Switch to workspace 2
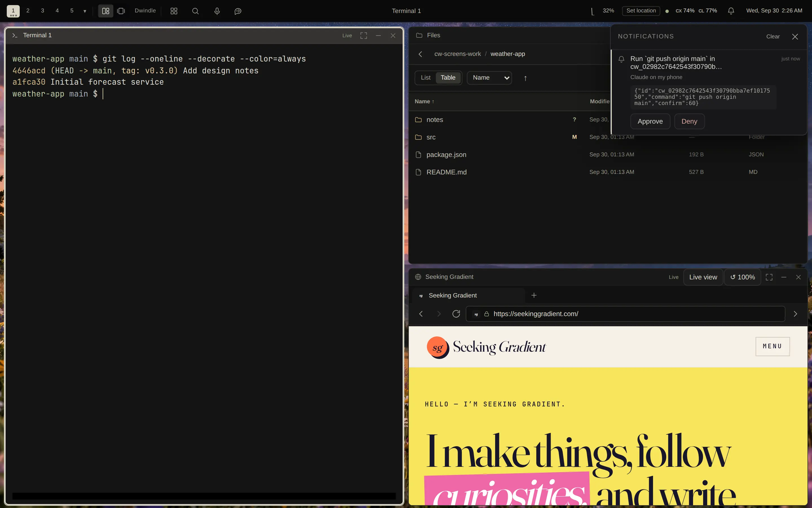The image size is (812, 508). [x=28, y=11]
